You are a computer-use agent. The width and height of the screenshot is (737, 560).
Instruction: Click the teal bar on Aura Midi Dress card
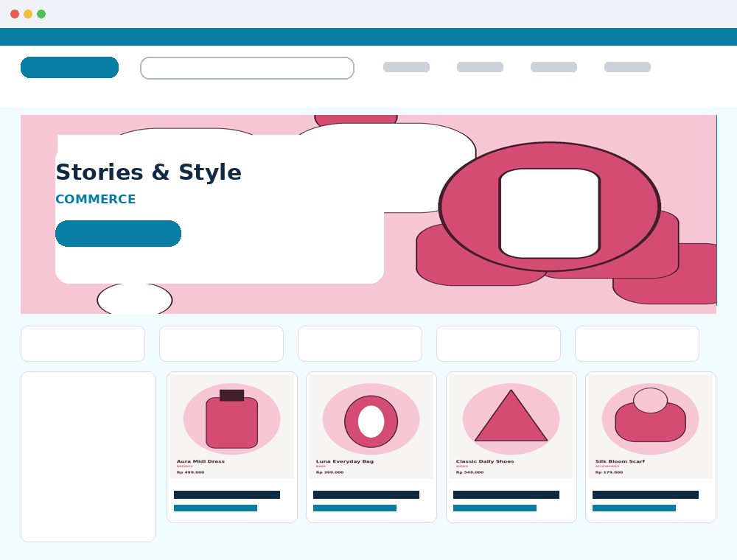(x=215, y=508)
